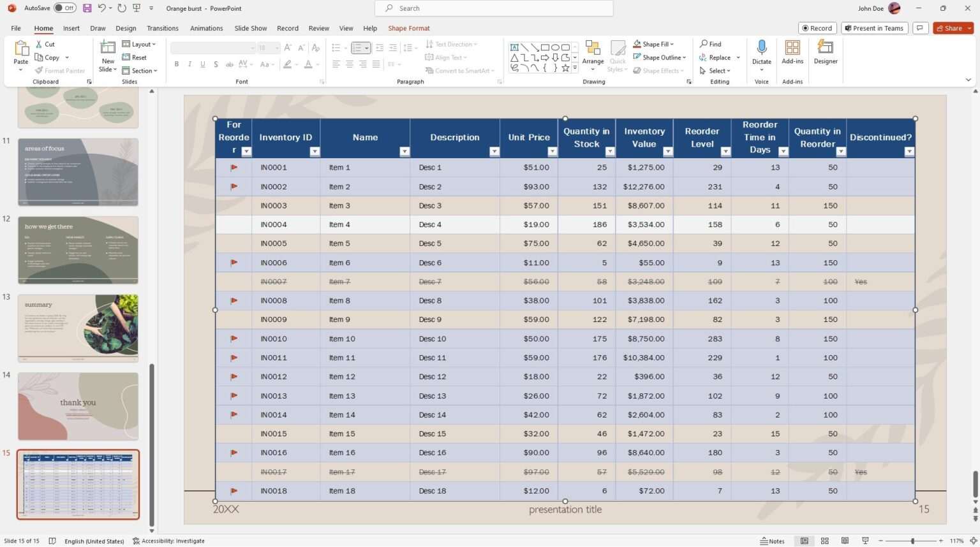The width and height of the screenshot is (980, 547).
Task: Select the 'thank you' slide thumbnail
Action: coord(78,406)
